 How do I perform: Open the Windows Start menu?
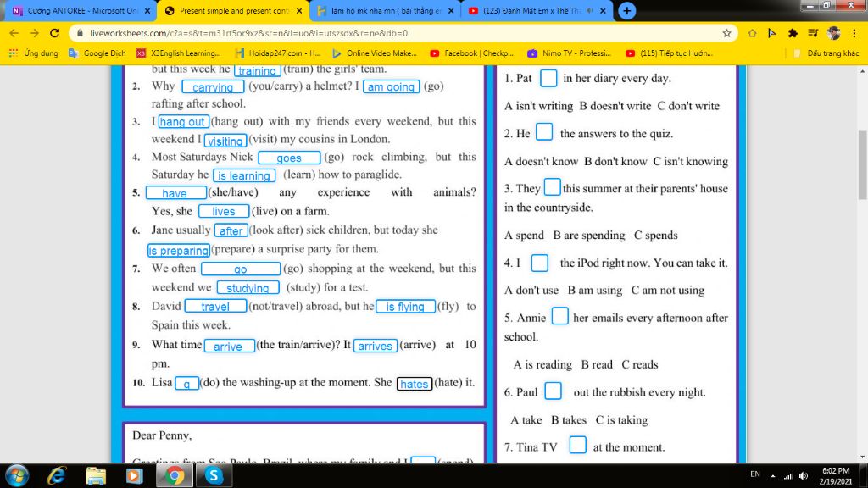pos(17,476)
